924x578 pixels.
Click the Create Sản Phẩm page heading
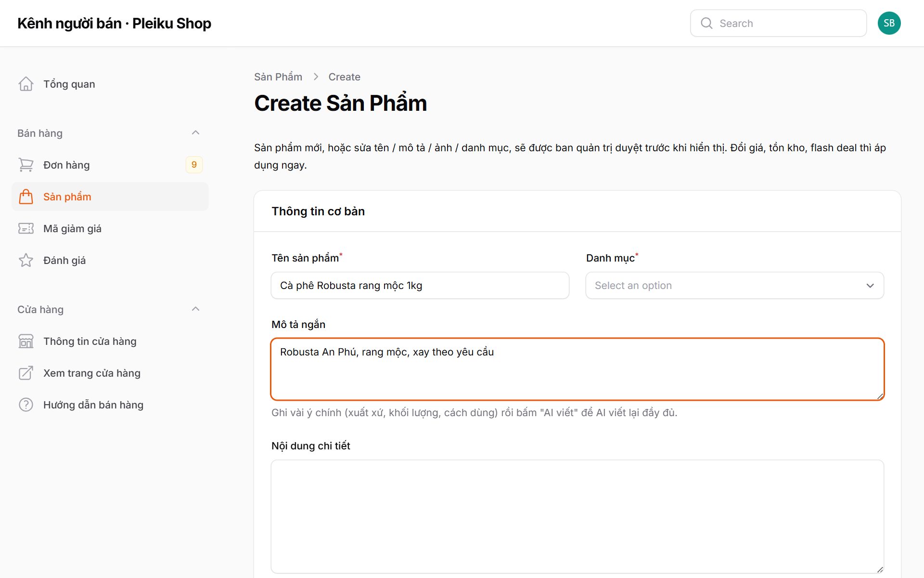point(341,103)
